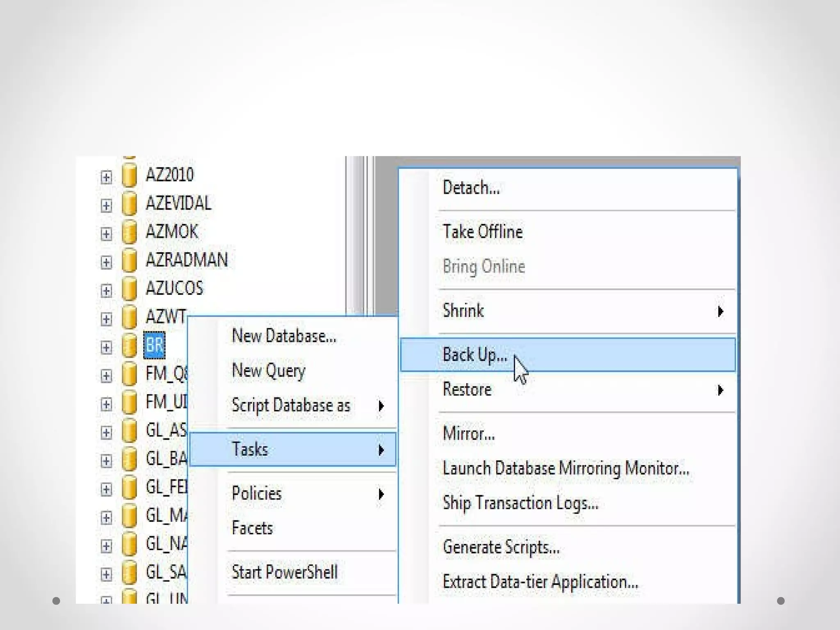This screenshot has width=840, height=630.
Task: Expand the AZ2010 database node
Action: click(x=106, y=177)
